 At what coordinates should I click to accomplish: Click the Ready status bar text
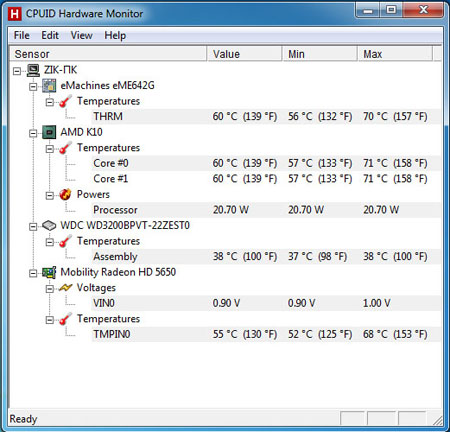coord(23,419)
